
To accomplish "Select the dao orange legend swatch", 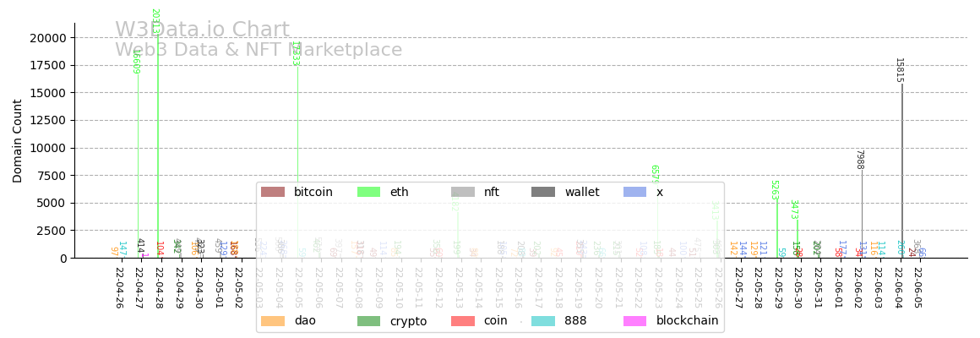I will tap(273, 321).
